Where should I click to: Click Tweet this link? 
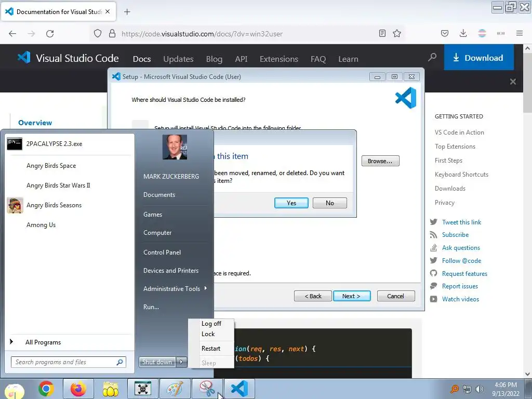click(461, 222)
